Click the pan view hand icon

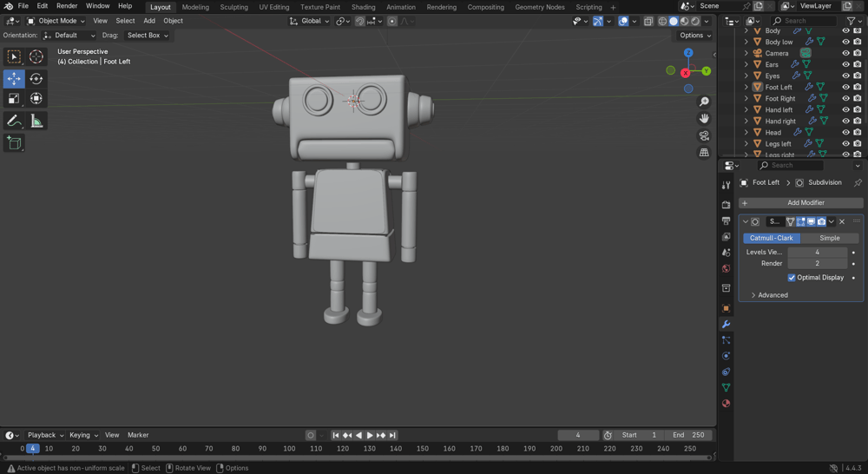pos(704,118)
